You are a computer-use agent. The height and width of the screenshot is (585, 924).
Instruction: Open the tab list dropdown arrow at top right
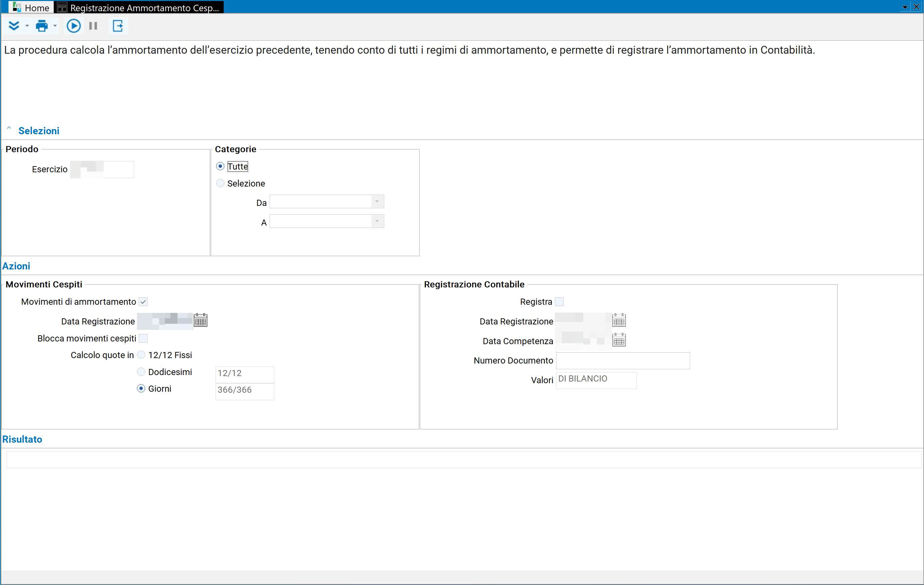pyautogui.click(x=905, y=7)
